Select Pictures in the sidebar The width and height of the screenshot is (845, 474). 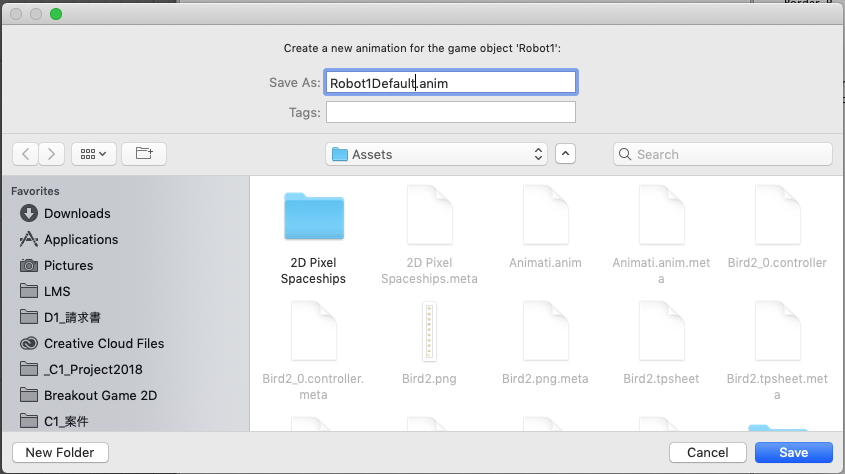68,265
